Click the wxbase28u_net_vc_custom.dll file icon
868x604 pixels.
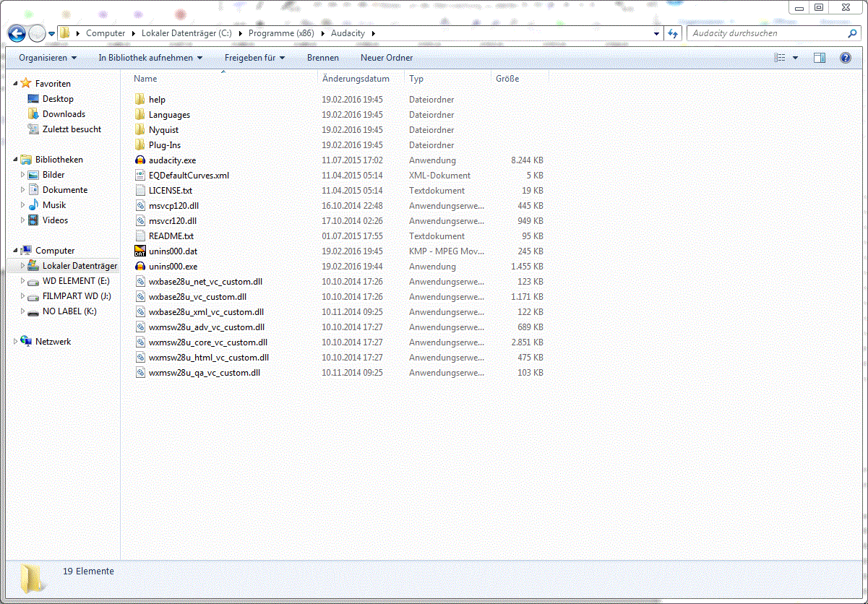[140, 282]
